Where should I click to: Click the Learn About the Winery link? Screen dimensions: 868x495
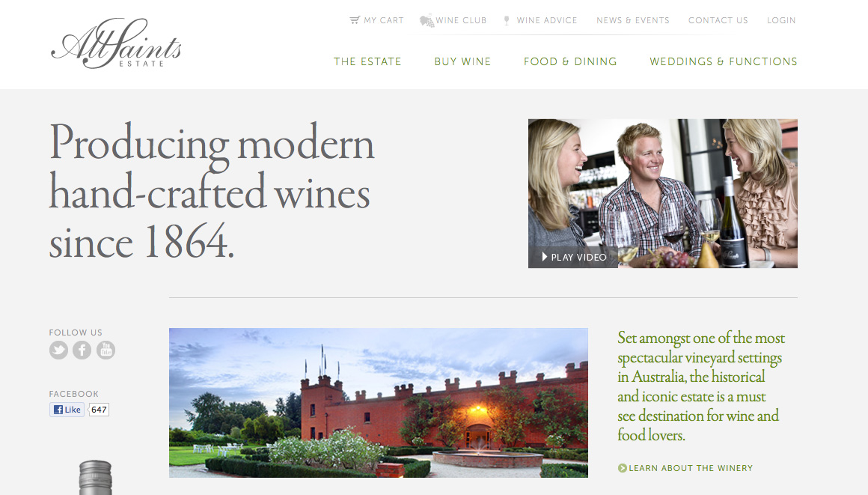691,468
